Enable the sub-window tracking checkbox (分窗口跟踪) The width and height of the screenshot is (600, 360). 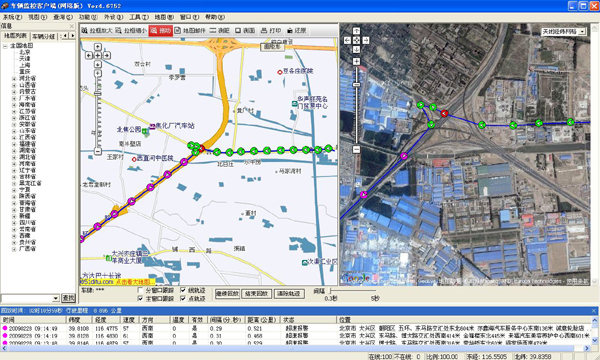click(140, 290)
